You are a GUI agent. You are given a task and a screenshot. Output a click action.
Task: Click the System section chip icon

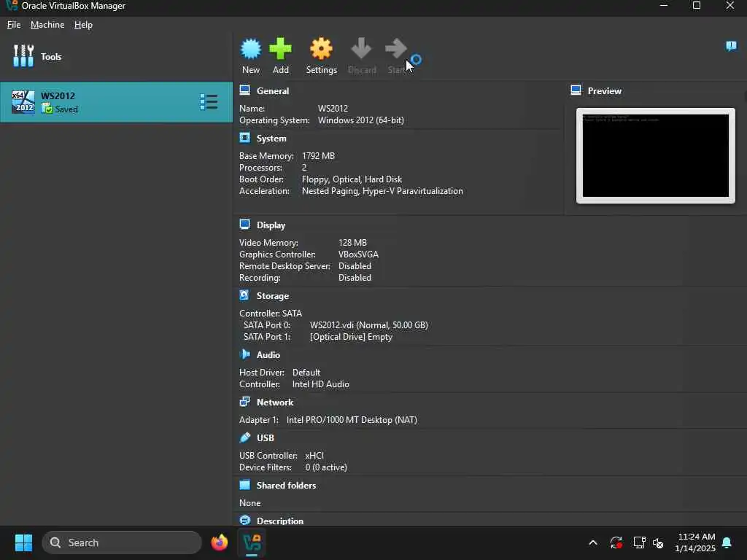coord(245,138)
